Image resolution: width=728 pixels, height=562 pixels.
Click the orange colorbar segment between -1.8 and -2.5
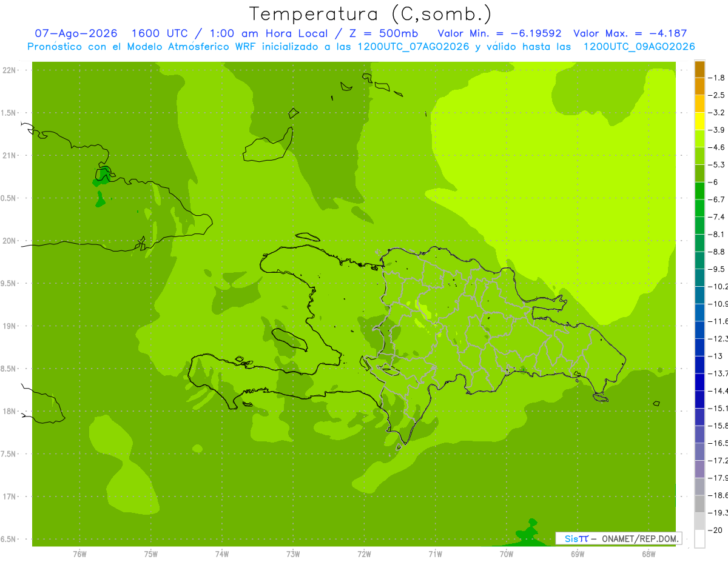[699, 87]
